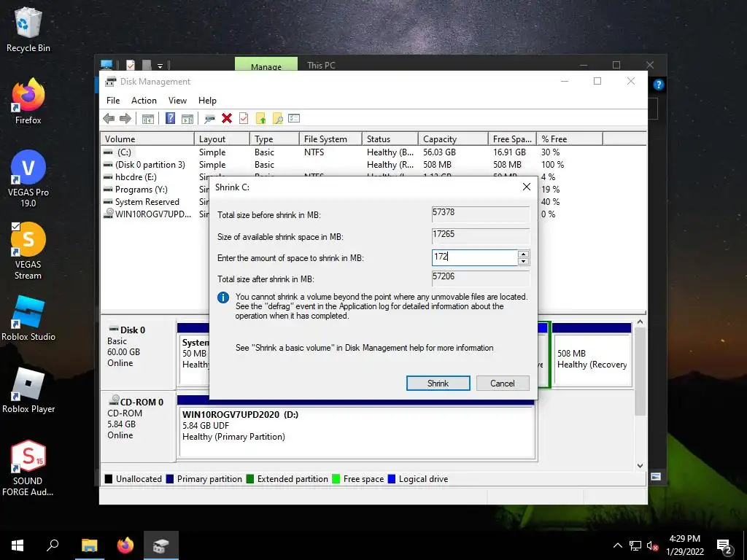Click the amount of space to shrink field
747x560 pixels.
(474, 257)
